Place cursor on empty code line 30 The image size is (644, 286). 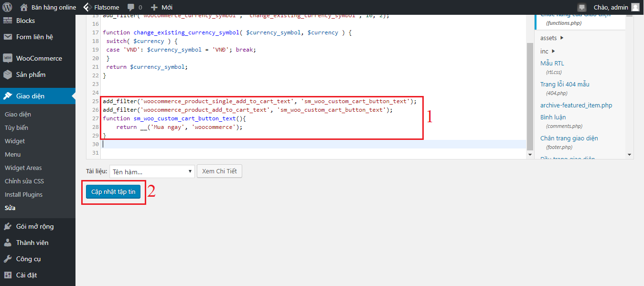point(314,144)
